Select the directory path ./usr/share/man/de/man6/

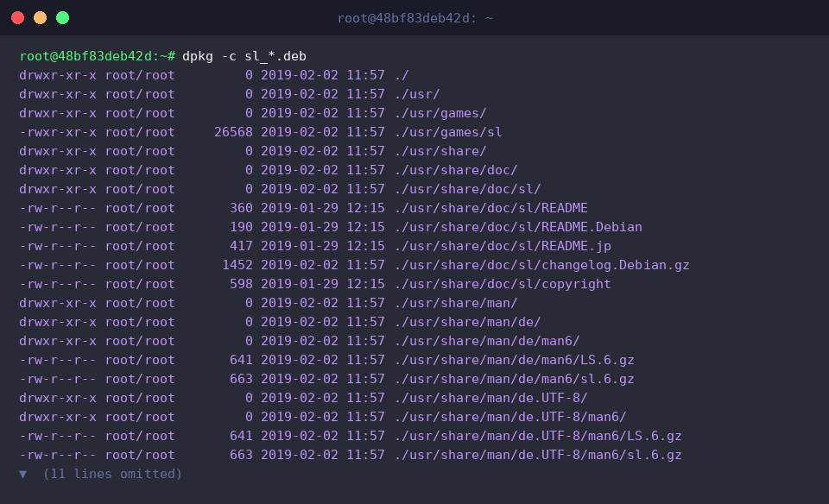pyautogui.click(x=487, y=341)
